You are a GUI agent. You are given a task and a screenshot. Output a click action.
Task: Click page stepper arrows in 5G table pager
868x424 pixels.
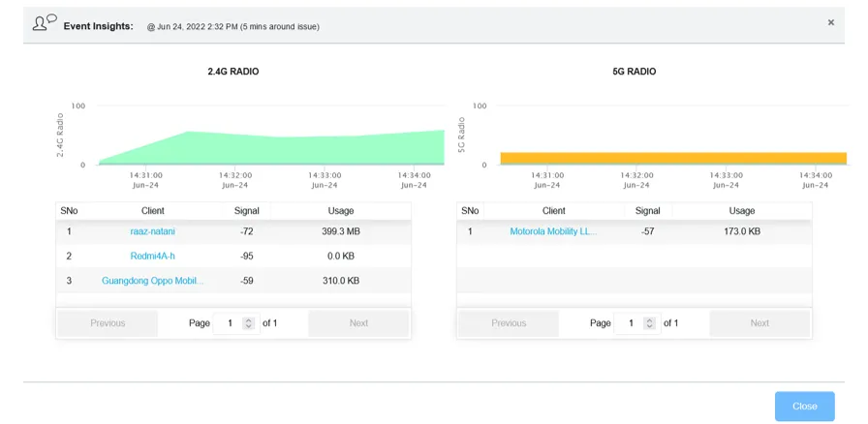coord(650,323)
